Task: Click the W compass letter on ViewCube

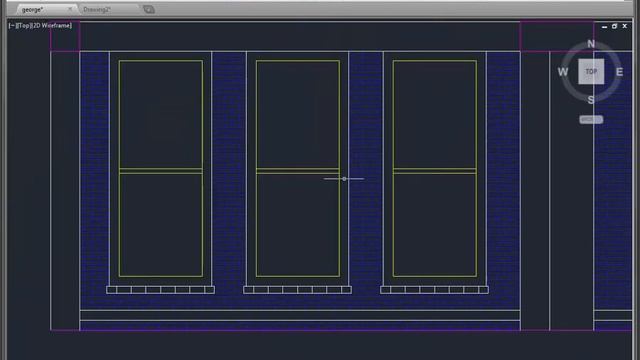Action: pos(563,72)
